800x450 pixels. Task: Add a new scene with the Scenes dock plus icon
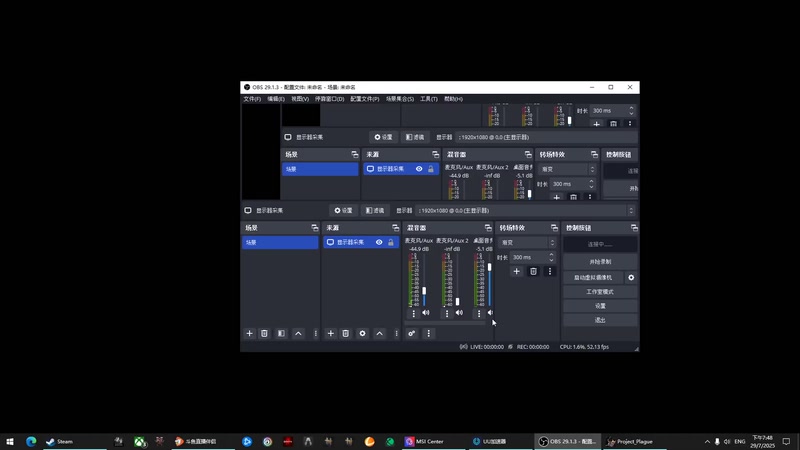[249, 333]
